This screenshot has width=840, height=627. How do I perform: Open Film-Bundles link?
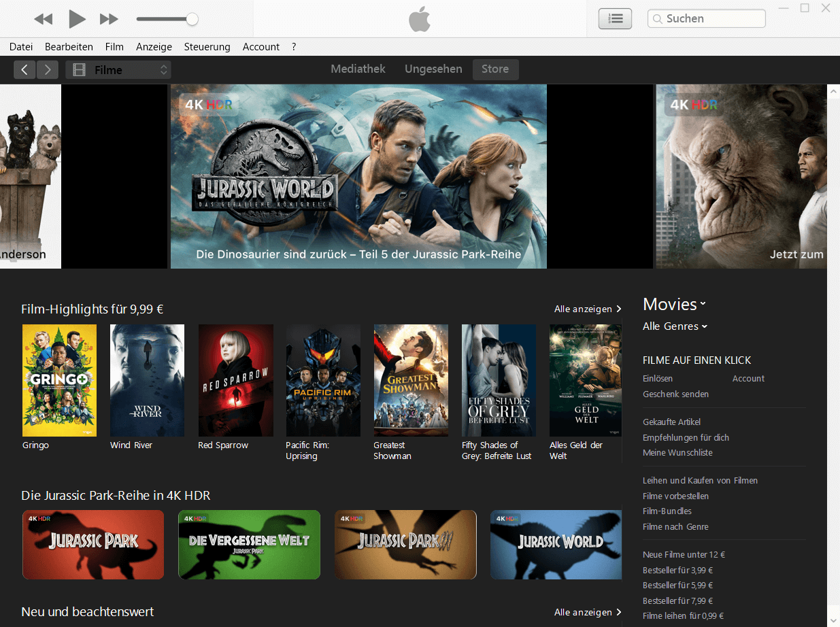[667, 511]
